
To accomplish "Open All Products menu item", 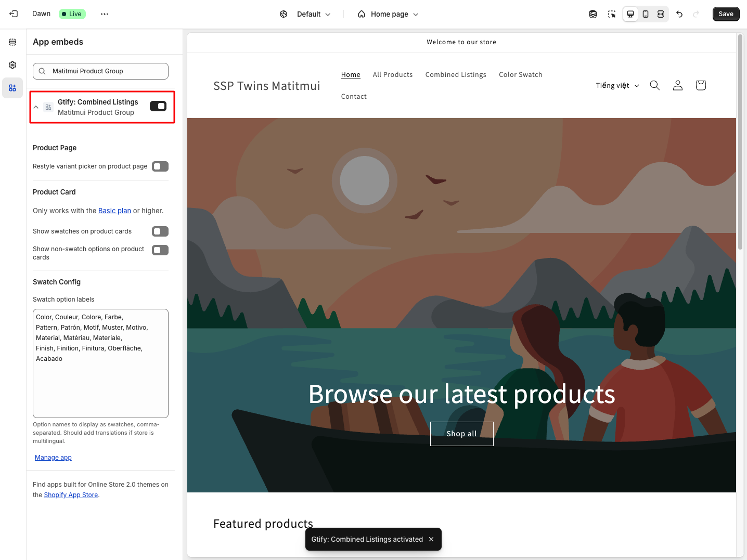I will [393, 75].
